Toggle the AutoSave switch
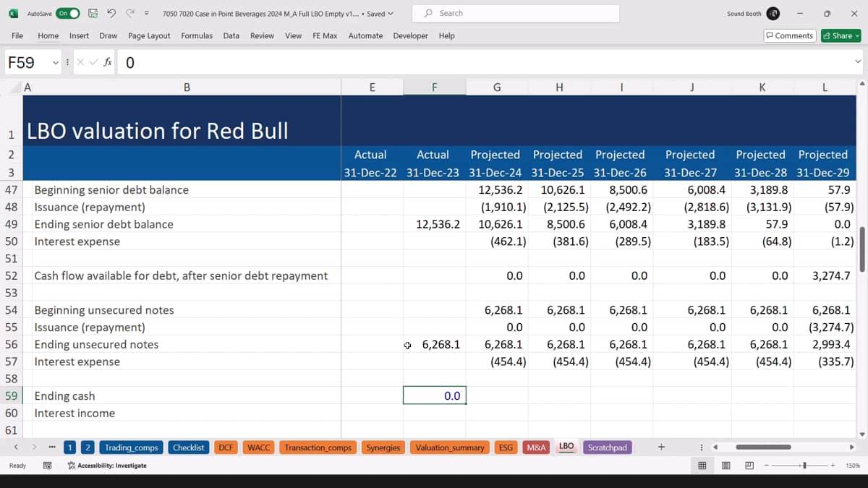Image resolution: width=868 pixels, height=488 pixels. click(68, 14)
